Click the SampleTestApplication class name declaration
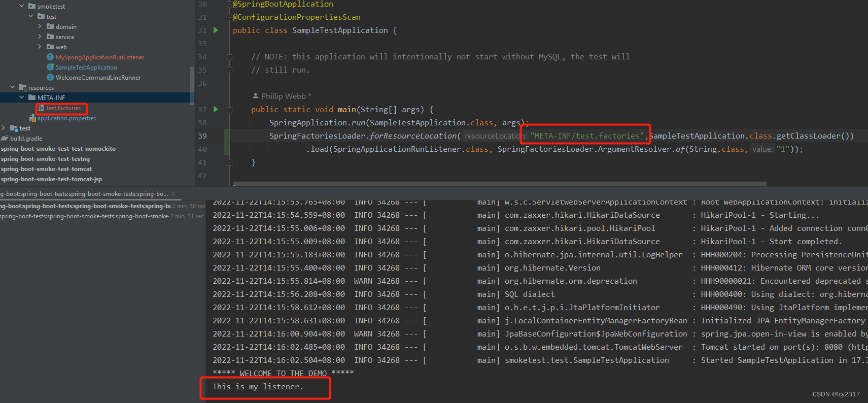 point(340,30)
